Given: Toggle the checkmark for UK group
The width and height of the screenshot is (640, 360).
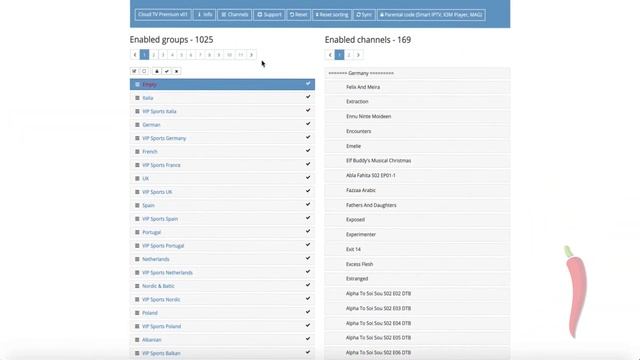Looking at the screenshot, I should pos(308,178).
